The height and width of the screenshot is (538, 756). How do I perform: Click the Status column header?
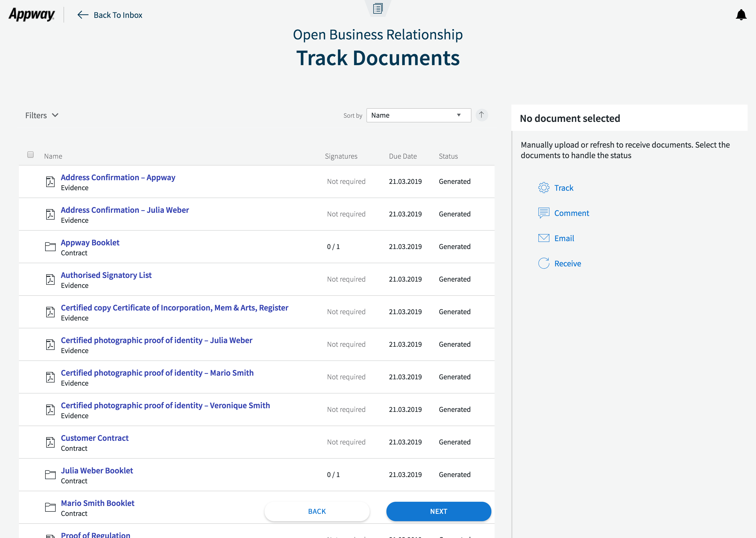pos(448,156)
